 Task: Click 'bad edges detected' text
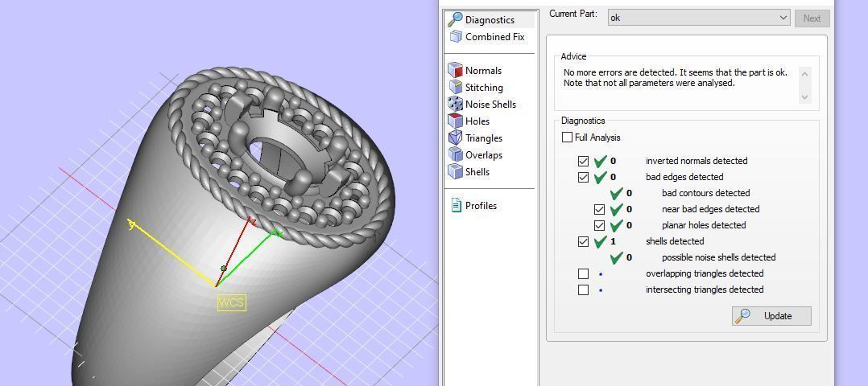point(684,177)
